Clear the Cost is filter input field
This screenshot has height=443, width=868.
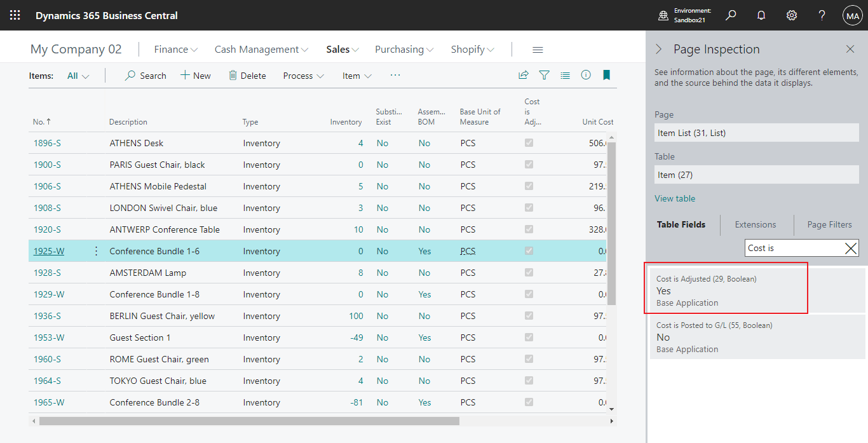pos(851,248)
